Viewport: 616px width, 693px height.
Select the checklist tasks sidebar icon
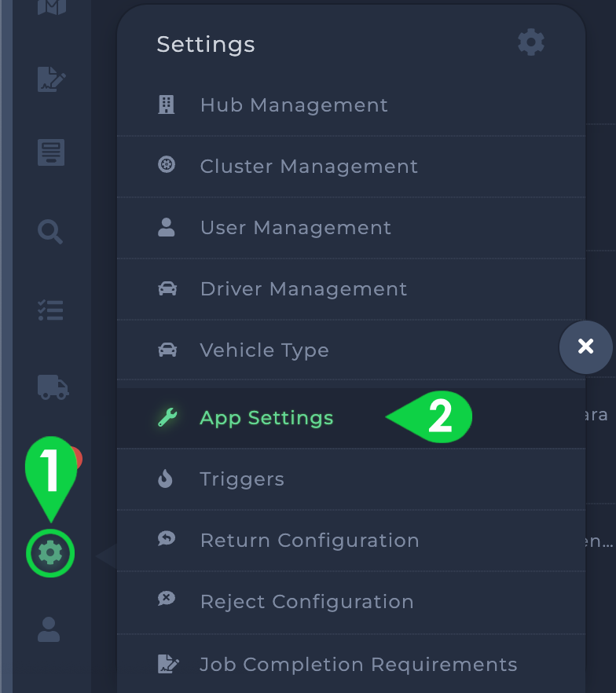(50, 310)
